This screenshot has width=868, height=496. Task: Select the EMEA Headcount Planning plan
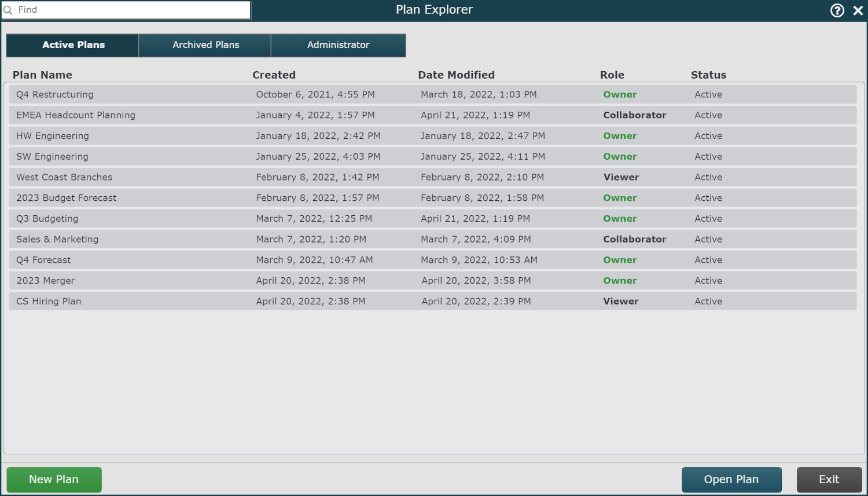[x=76, y=115]
